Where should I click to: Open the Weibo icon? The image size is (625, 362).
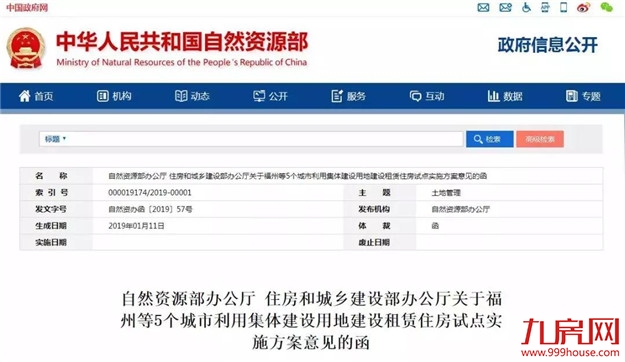584,7
